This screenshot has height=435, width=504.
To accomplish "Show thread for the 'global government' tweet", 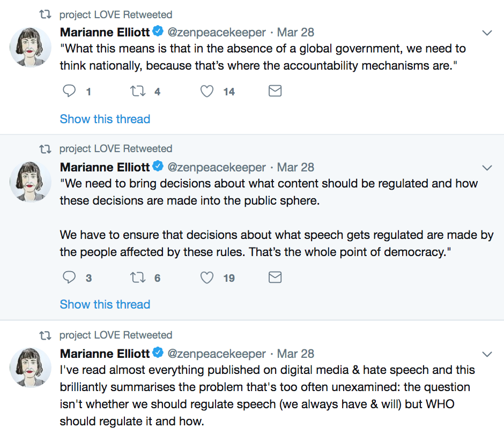I will tap(105, 119).
